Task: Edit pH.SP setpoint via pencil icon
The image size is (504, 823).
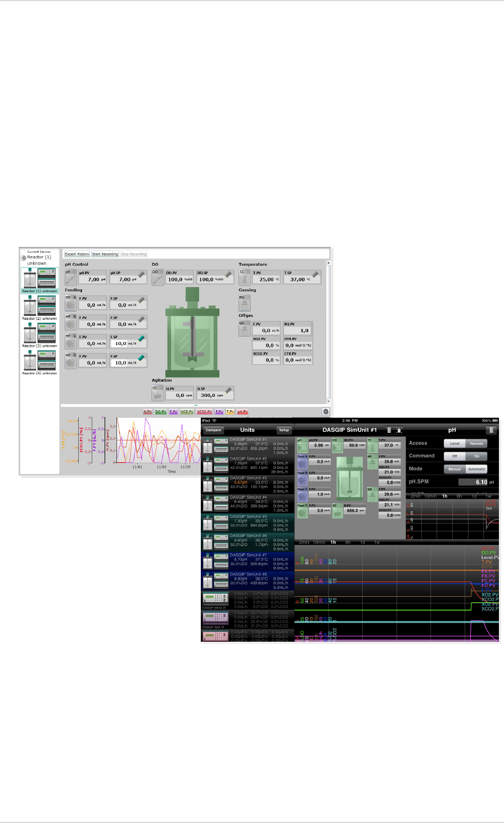Action: (141, 274)
